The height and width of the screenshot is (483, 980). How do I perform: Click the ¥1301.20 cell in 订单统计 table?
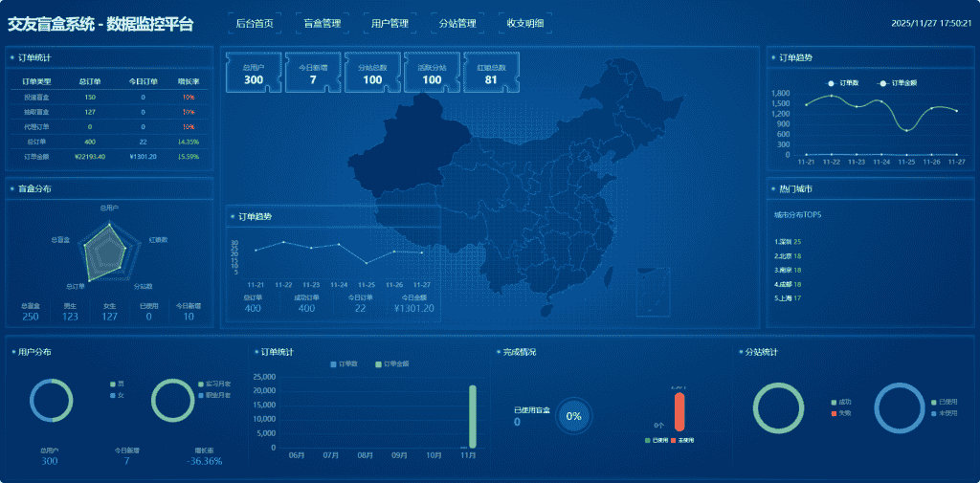[x=144, y=156]
